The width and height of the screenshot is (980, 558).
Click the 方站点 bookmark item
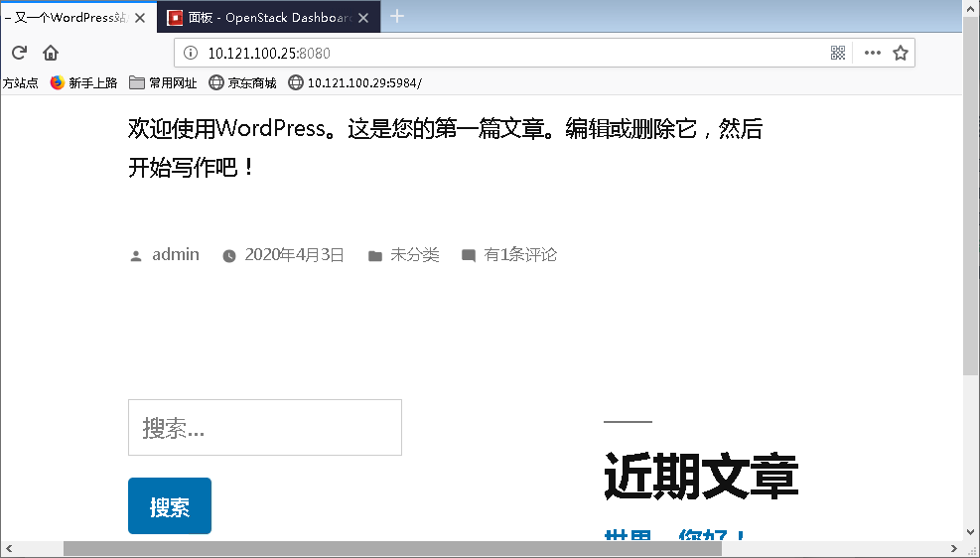point(20,82)
